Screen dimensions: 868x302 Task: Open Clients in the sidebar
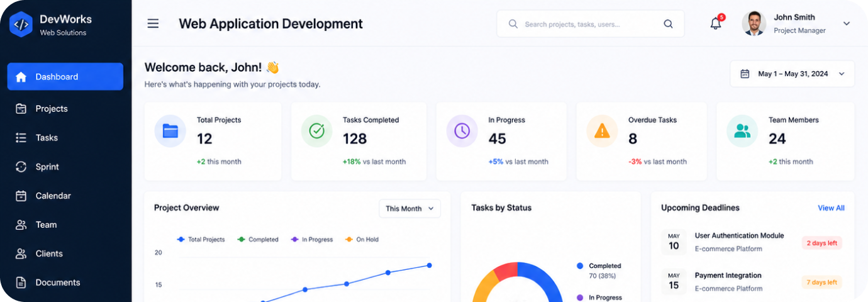point(65,254)
